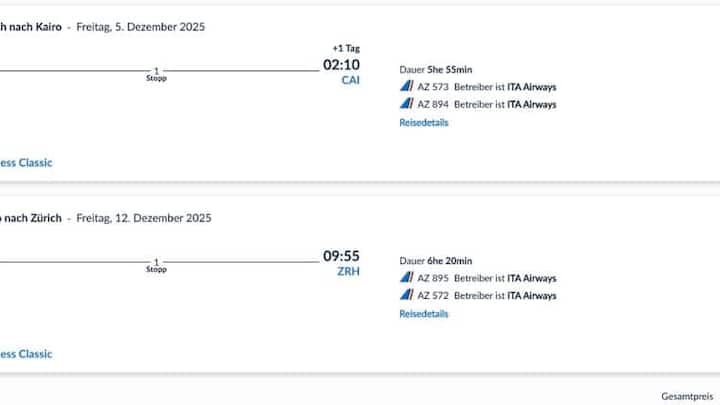This screenshot has width=720, height=405.
Task: Click the 1 Stopp marker on Kairo route
Action: pyautogui.click(x=156, y=73)
